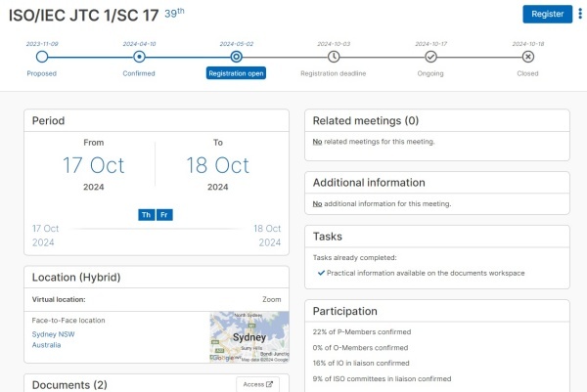This screenshot has width=587, height=392.
Task: Click the 2024-10-03 deadline date marker
Action: pyautogui.click(x=334, y=44)
